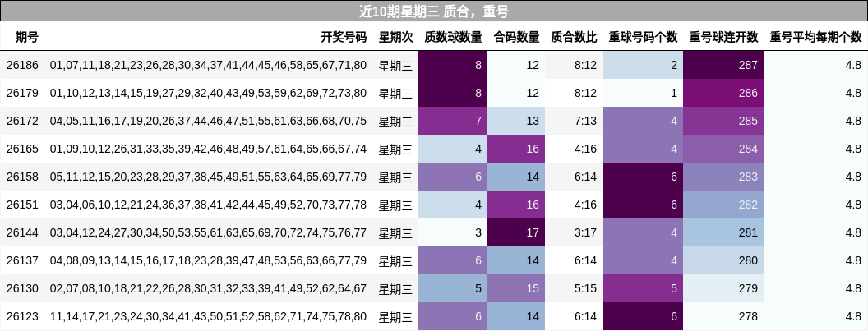Click the 重号球连开数 column header

tap(723, 37)
